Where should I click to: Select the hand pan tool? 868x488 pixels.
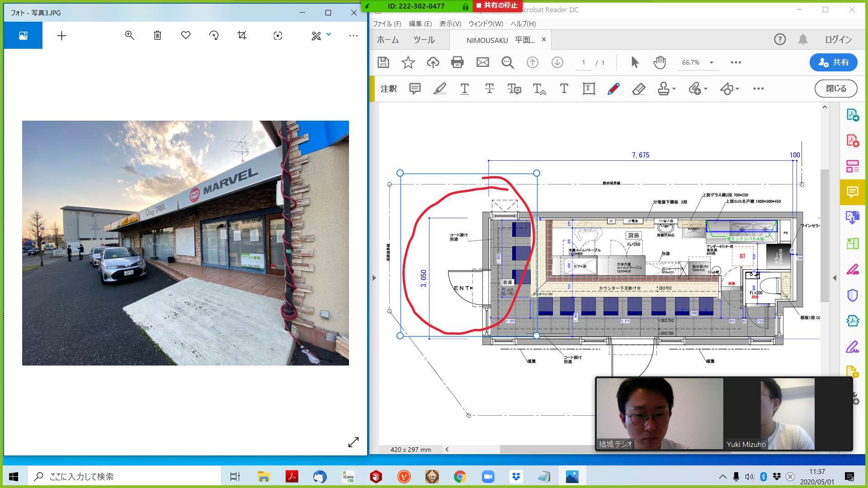pyautogui.click(x=660, y=62)
